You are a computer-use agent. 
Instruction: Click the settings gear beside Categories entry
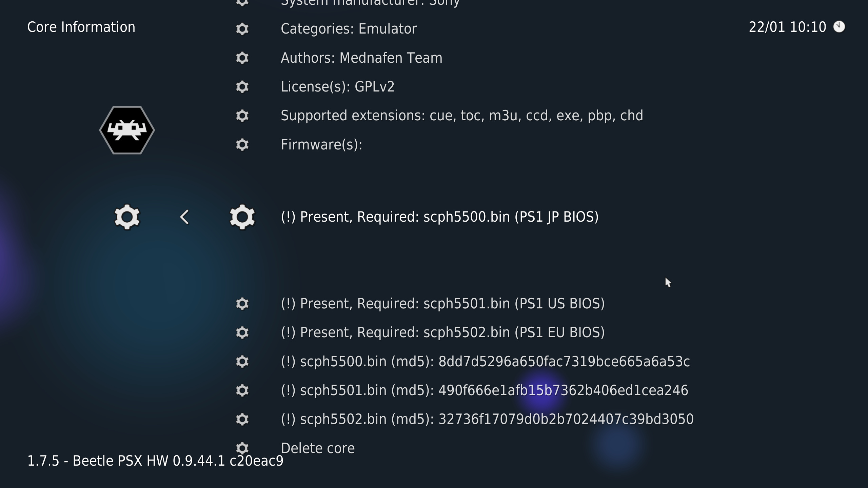[242, 28]
